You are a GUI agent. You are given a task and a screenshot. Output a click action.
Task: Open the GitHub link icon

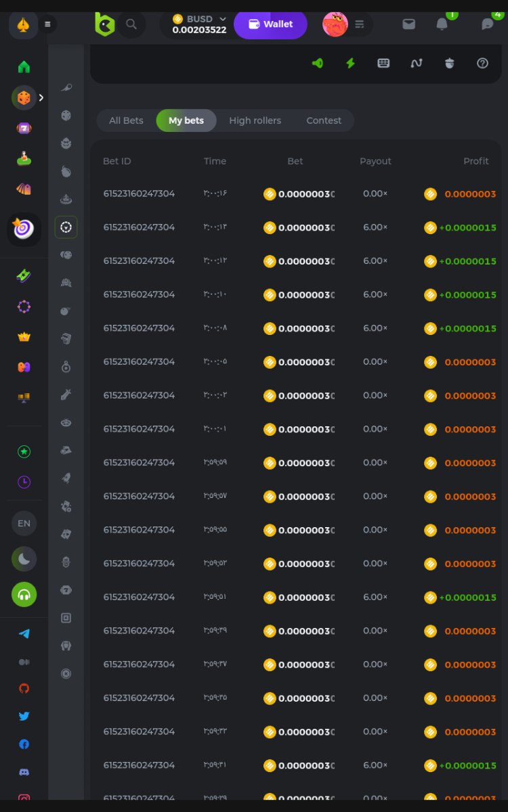[x=24, y=688]
